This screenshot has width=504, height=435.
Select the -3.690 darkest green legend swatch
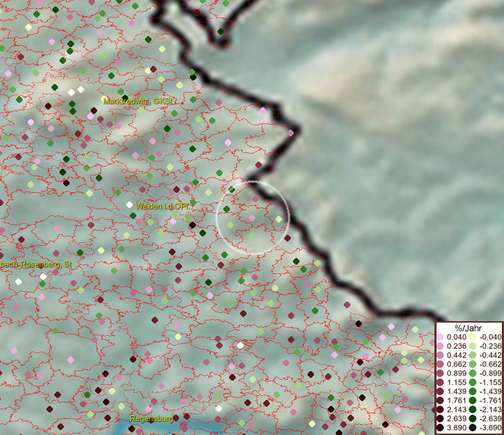coord(473,428)
